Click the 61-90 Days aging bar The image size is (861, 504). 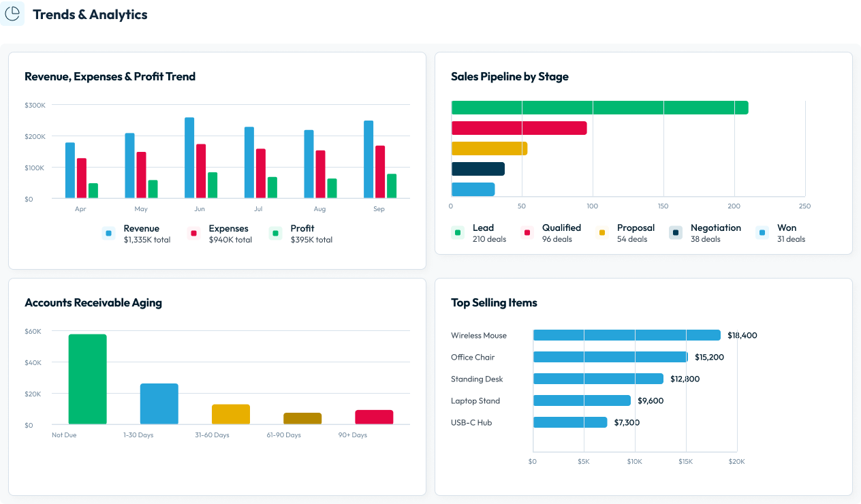pos(302,419)
